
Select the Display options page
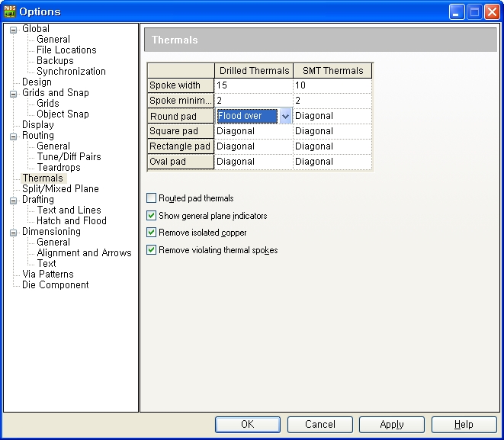point(38,125)
